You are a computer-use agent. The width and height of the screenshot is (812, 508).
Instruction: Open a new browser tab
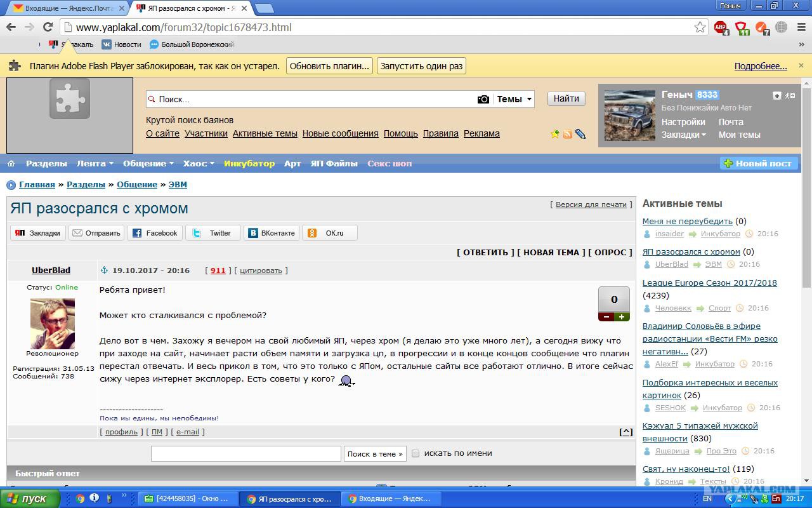(x=264, y=8)
